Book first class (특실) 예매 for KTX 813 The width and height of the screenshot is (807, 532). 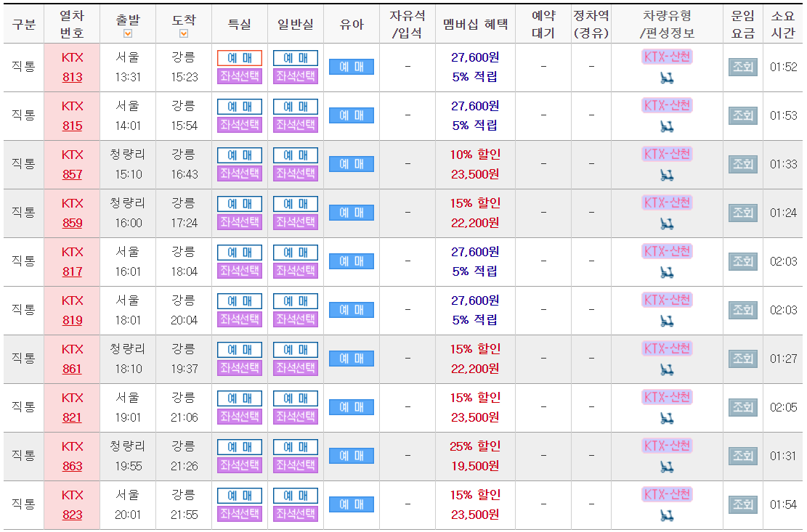tap(239, 58)
